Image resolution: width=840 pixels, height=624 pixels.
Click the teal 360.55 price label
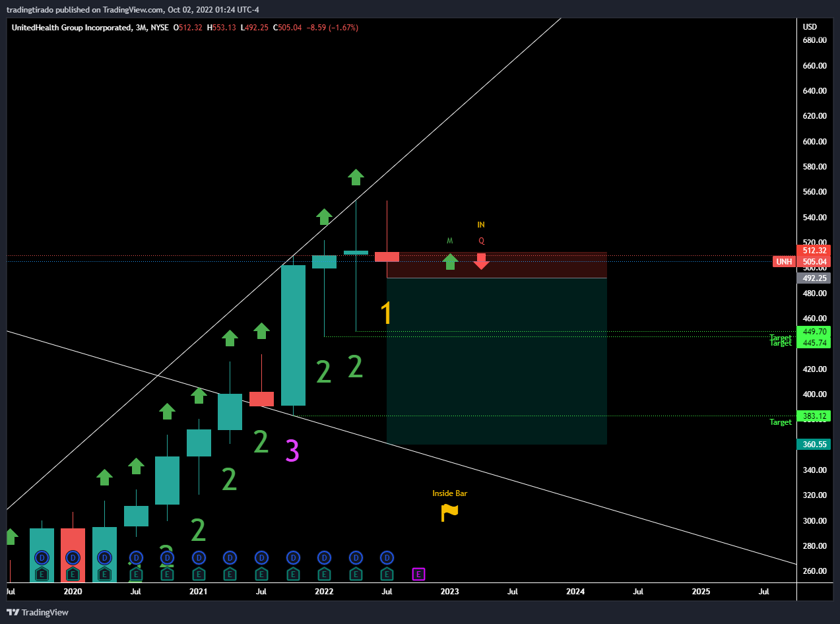click(x=814, y=445)
